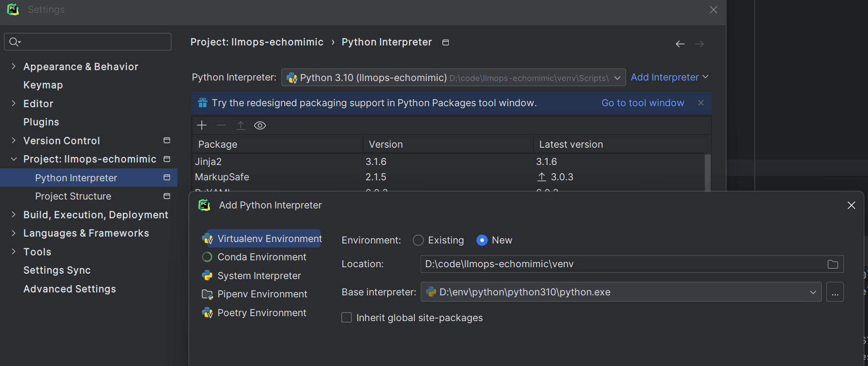Select Poetry Environment option
The image size is (868, 366).
(261, 313)
